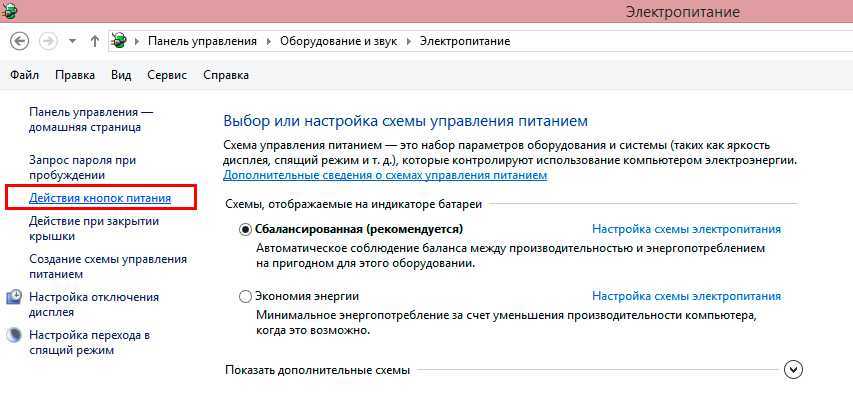Open the recent locations dropdown arrow
Image resolution: width=853 pixels, height=408 pixels.
72,42
